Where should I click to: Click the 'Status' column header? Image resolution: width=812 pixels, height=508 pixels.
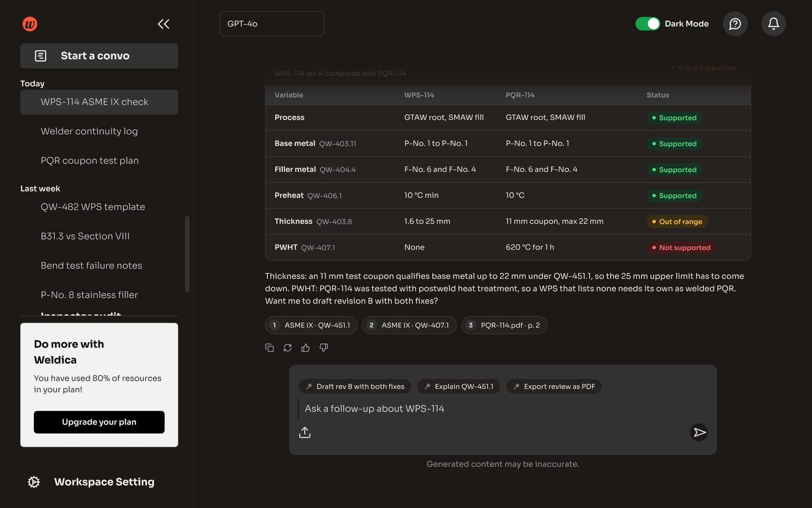[x=658, y=95]
